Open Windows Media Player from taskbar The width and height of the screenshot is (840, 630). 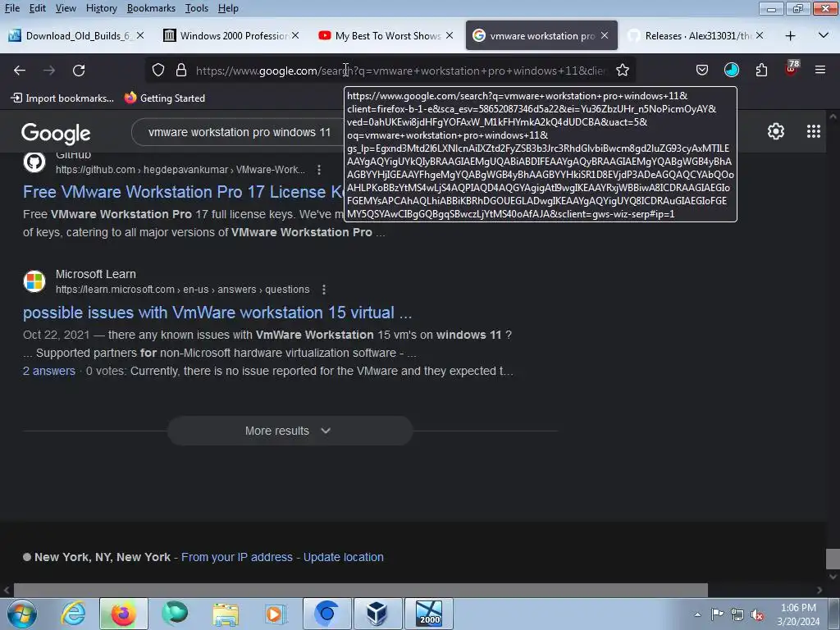276,614
